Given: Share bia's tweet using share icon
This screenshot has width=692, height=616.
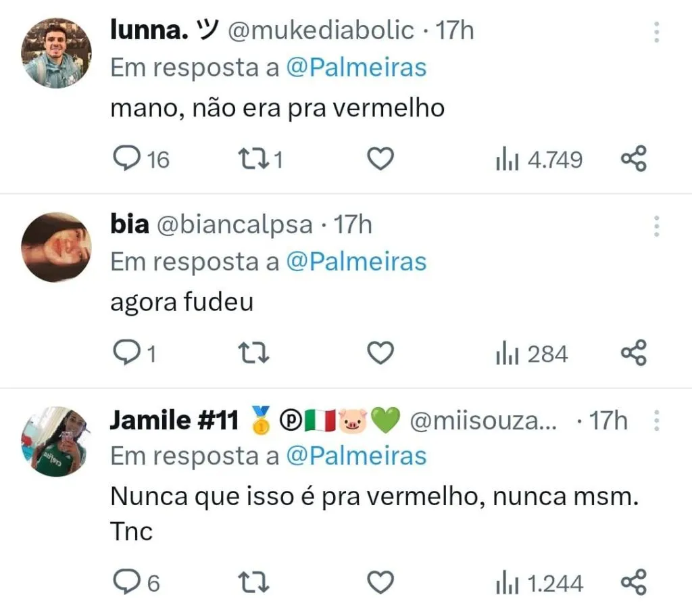Looking at the screenshot, I should pyautogui.click(x=633, y=353).
